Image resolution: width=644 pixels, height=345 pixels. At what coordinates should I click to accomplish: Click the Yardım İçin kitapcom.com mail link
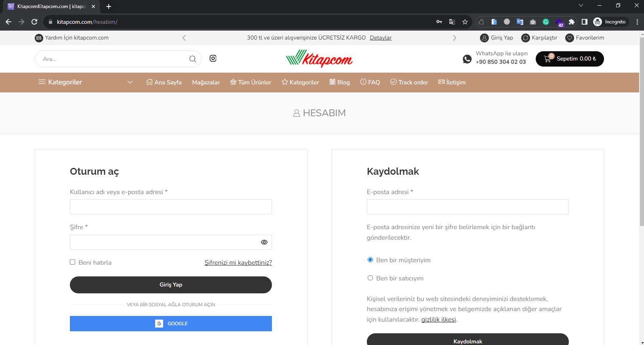pyautogui.click(x=72, y=38)
